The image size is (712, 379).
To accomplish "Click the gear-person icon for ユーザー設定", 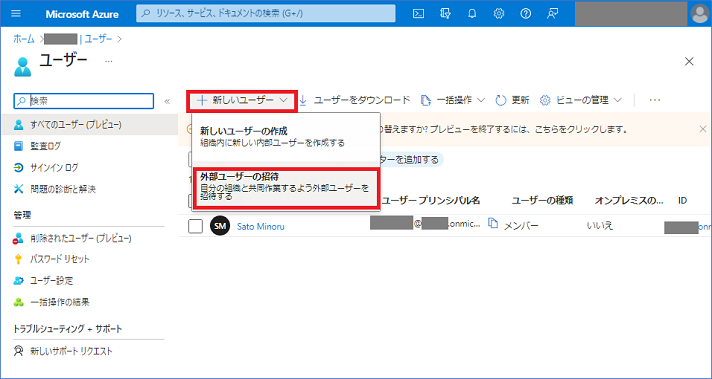I will tap(18, 281).
